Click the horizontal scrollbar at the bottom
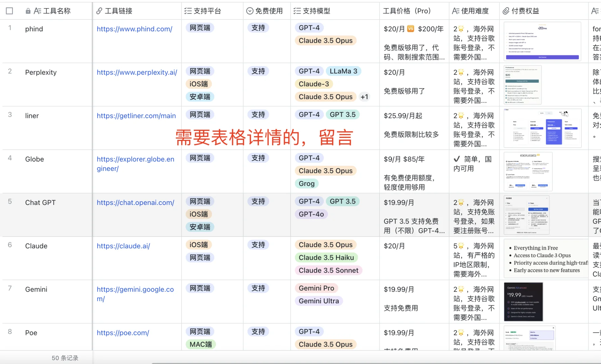This screenshot has height=364, width=601. click(x=371, y=362)
